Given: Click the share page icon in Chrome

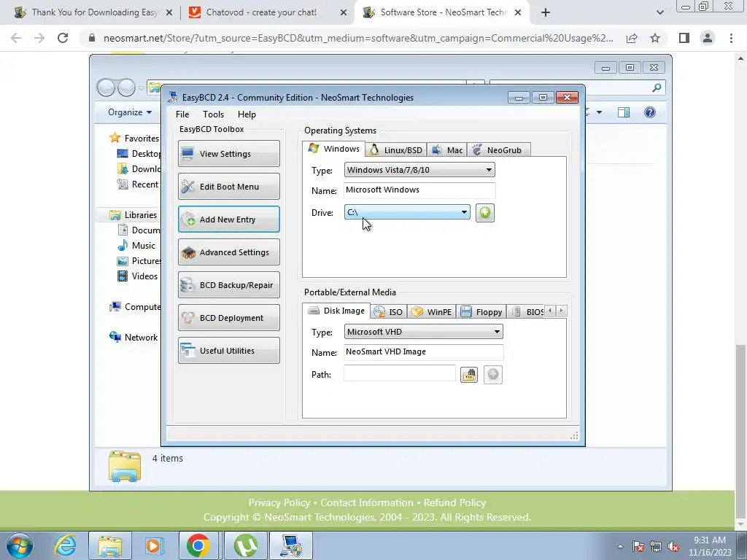Looking at the screenshot, I should [x=632, y=38].
